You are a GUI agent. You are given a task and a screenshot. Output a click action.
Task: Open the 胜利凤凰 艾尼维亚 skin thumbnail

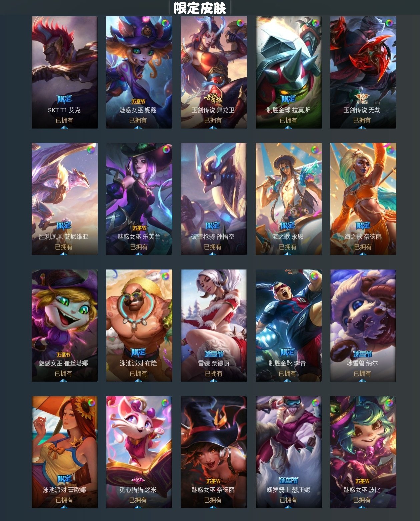point(65,199)
